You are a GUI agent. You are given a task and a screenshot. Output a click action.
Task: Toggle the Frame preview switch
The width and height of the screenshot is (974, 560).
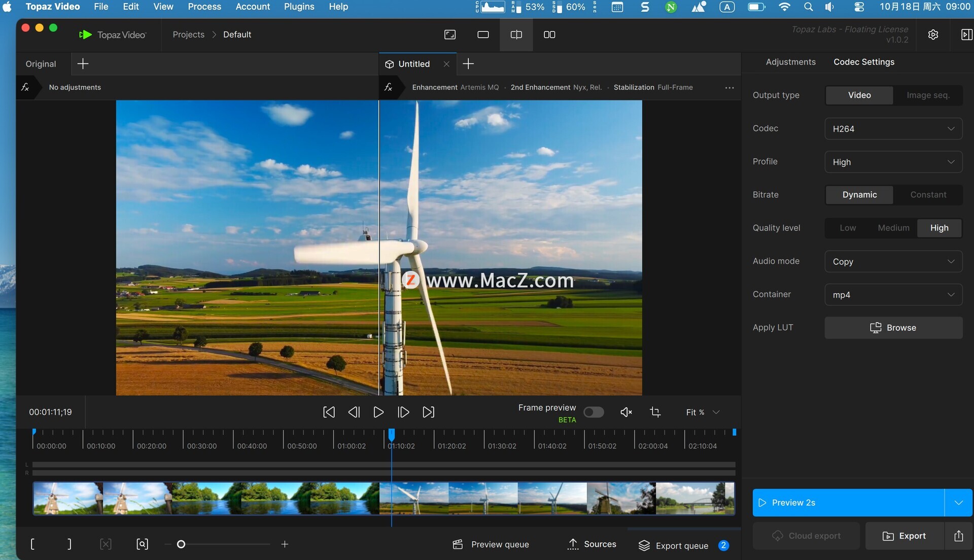point(593,412)
